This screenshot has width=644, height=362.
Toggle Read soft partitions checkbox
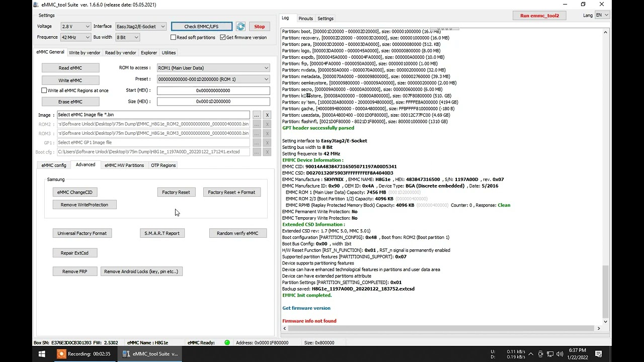pyautogui.click(x=174, y=37)
